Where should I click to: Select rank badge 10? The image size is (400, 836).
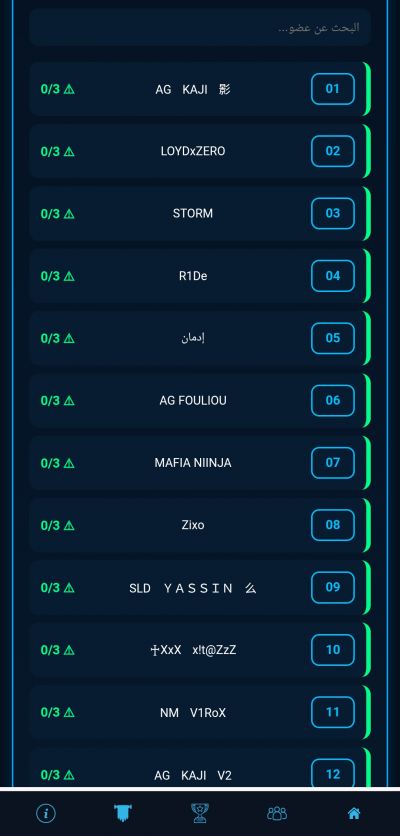pos(333,650)
